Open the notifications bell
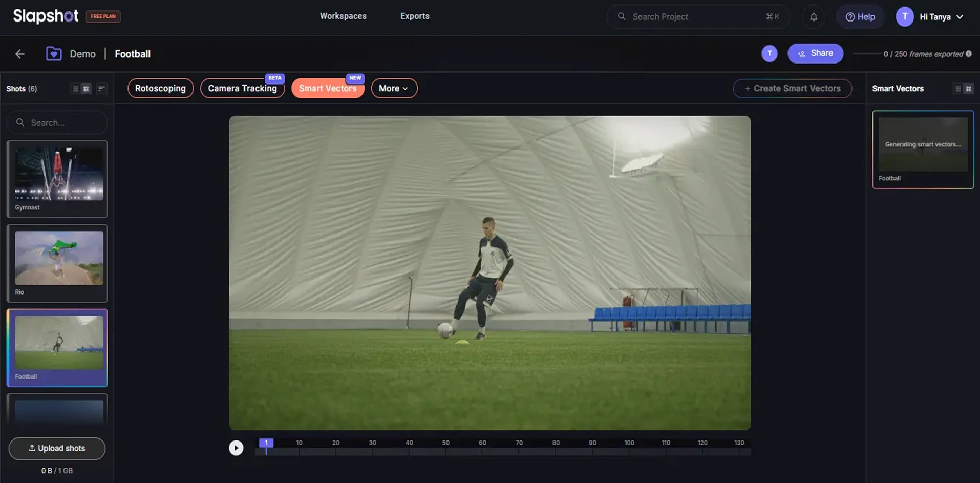The height and width of the screenshot is (483, 980). click(813, 17)
